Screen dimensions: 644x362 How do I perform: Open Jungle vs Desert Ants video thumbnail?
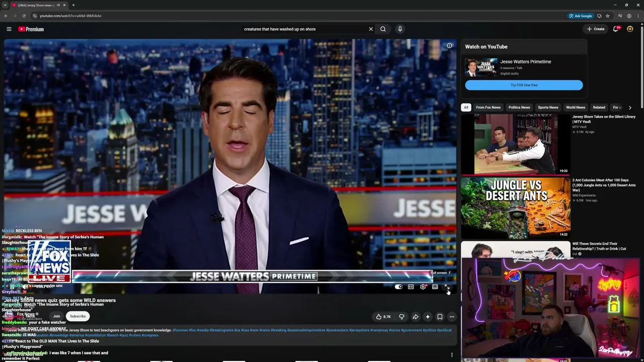point(516,208)
